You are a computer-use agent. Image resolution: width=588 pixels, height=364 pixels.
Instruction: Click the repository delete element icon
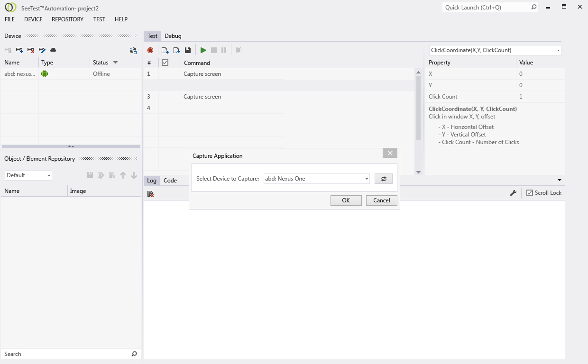[x=112, y=175]
